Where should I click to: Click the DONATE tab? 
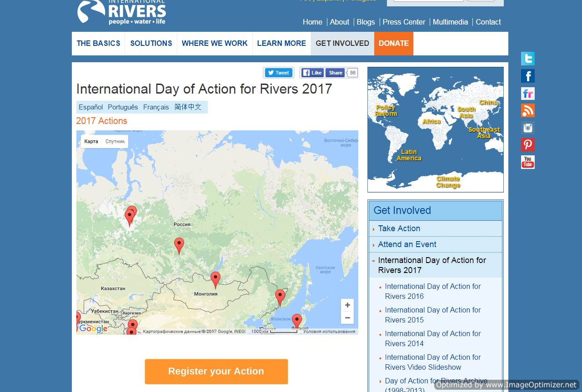click(x=394, y=44)
